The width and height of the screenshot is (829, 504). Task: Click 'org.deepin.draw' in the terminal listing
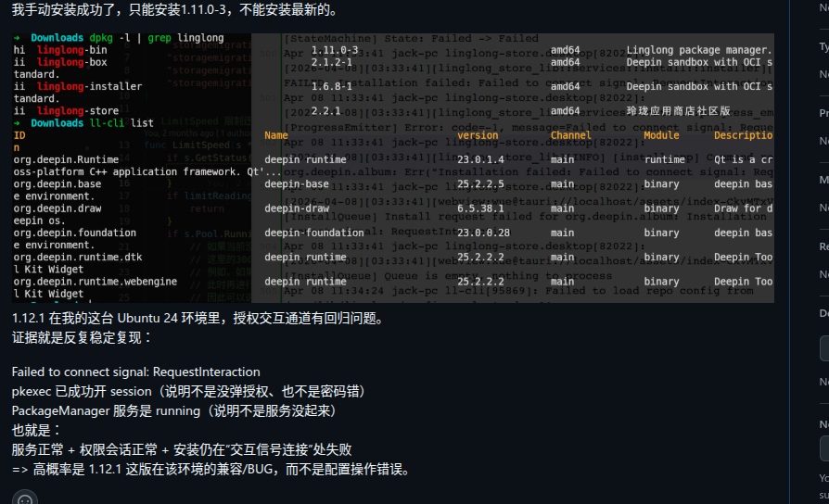[x=57, y=208]
